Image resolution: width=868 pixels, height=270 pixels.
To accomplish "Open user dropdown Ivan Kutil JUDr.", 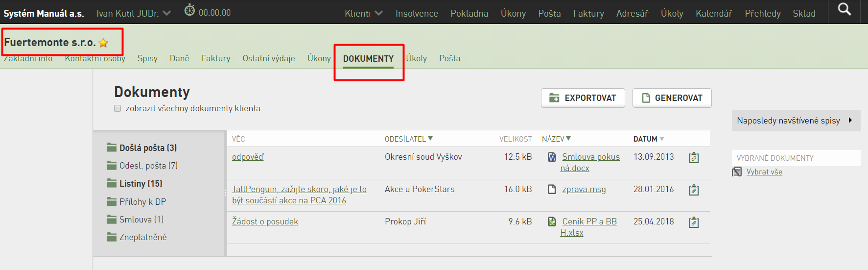I will click(x=134, y=13).
